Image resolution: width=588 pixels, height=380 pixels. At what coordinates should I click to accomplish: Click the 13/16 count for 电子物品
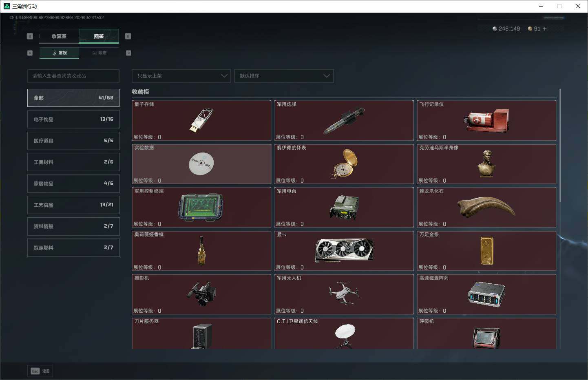(x=106, y=119)
